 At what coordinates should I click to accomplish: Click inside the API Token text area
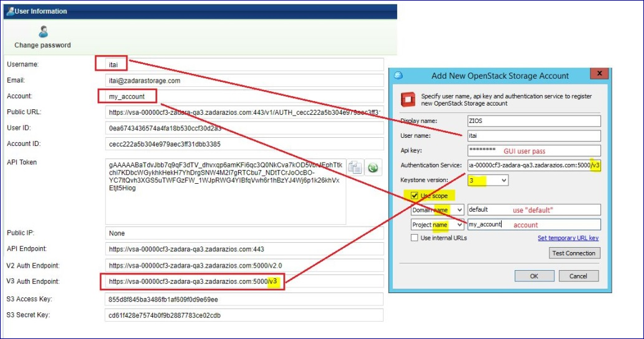226,192
